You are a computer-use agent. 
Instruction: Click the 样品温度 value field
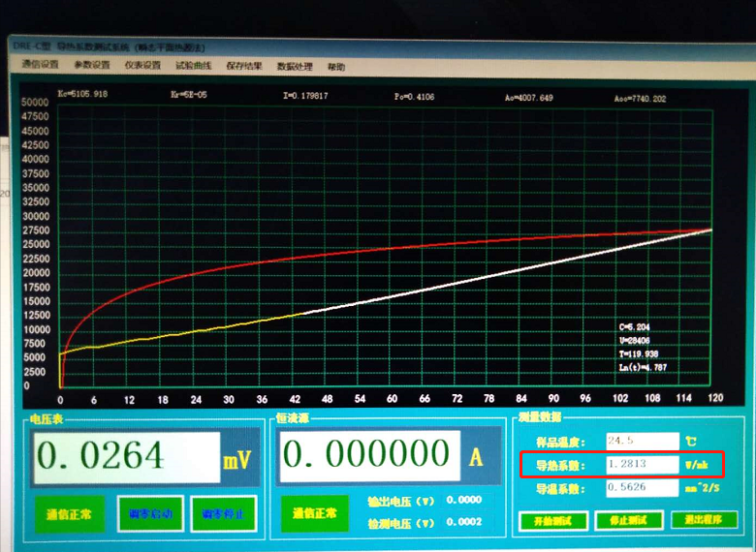click(641, 441)
